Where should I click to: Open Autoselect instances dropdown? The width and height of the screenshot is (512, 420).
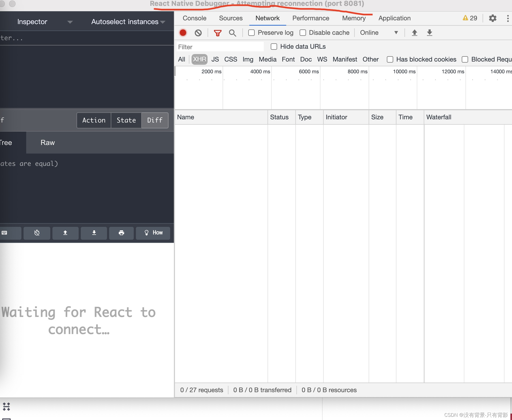tap(128, 22)
